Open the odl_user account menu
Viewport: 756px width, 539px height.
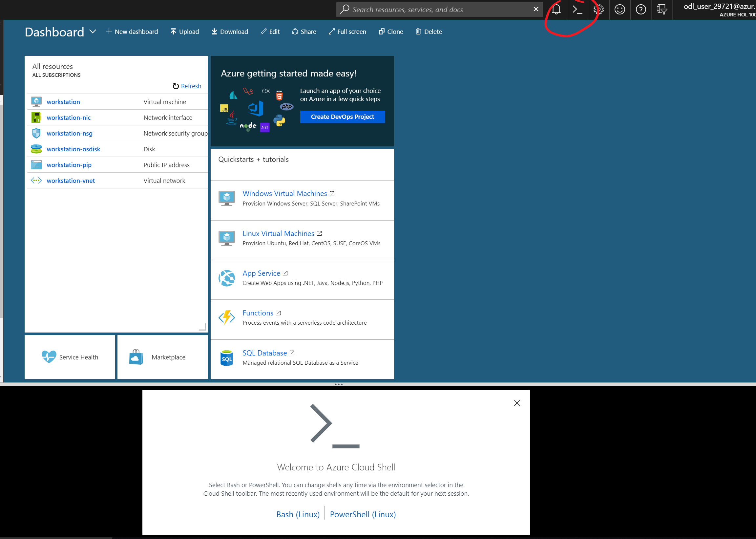coord(718,10)
